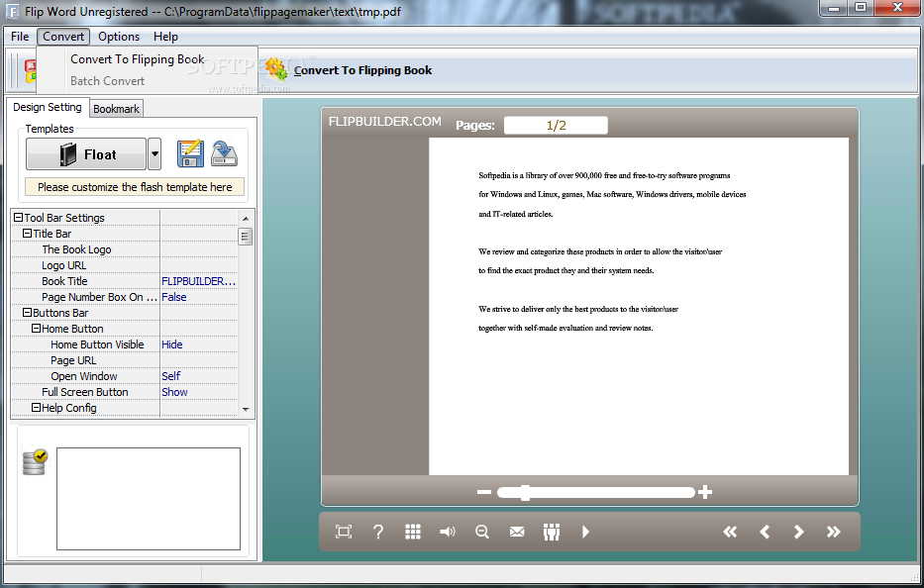Go to previous page arrow
Image resolution: width=924 pixels, height=588 pixels.
click(765, 532)
